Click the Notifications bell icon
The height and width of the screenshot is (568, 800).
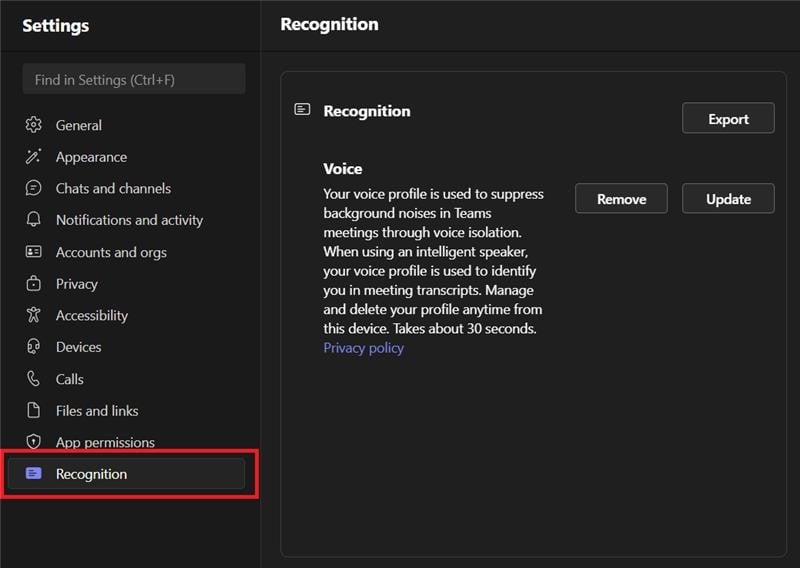point(34,220)
